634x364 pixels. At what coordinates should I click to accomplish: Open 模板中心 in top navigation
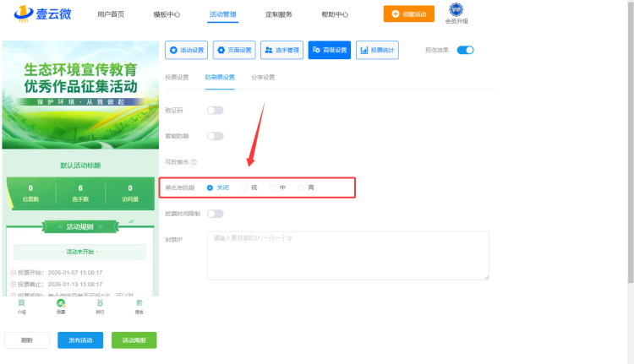pos(167,14)
